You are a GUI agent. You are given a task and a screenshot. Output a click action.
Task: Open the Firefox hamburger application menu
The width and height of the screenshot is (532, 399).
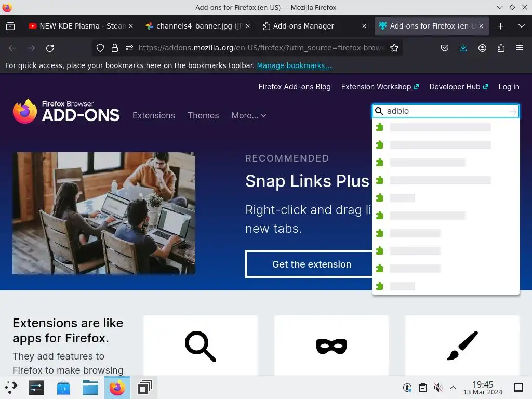[520, 48]
